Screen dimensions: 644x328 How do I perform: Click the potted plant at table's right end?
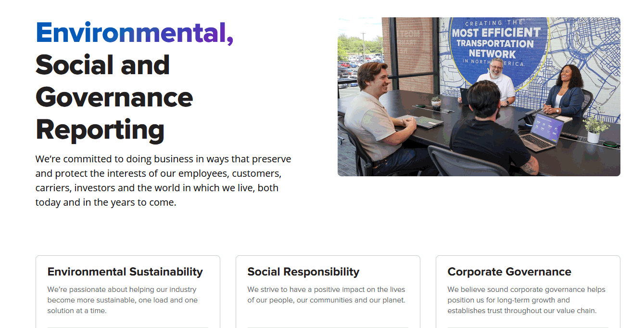click(595, 129)
